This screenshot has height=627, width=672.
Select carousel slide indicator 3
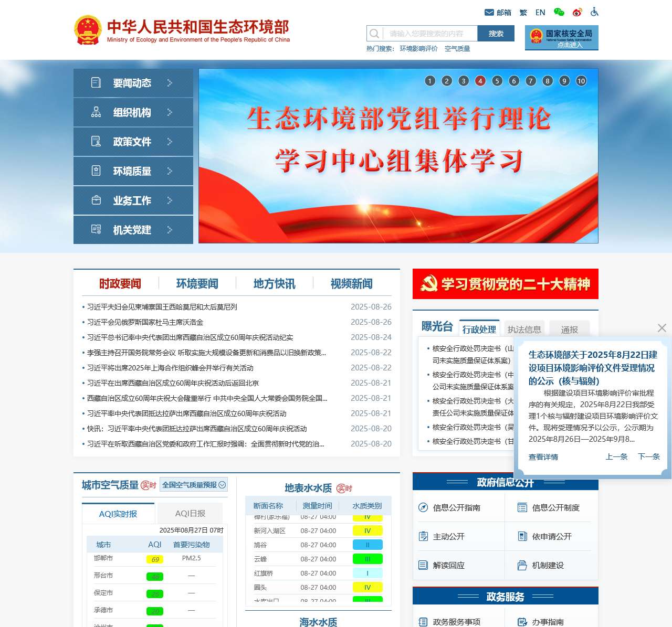(x=464, y=81)
